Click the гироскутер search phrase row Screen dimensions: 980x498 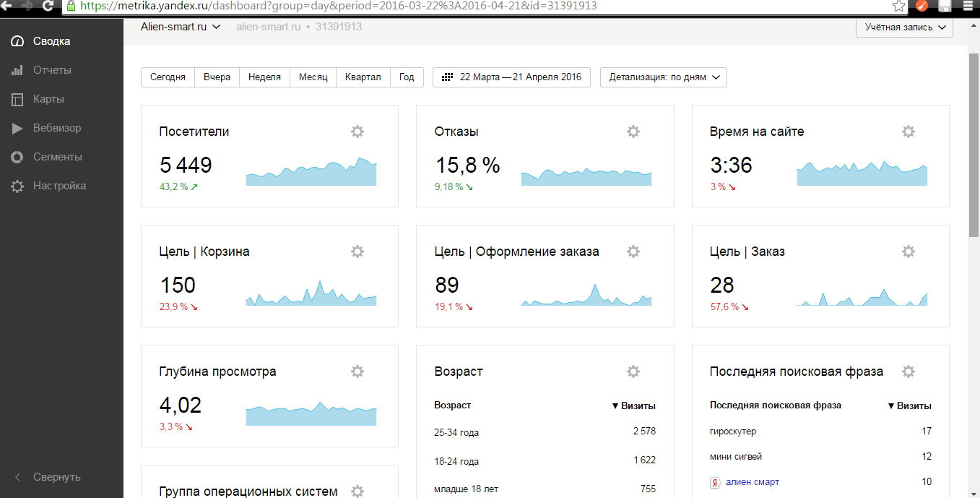click(820, 432)
